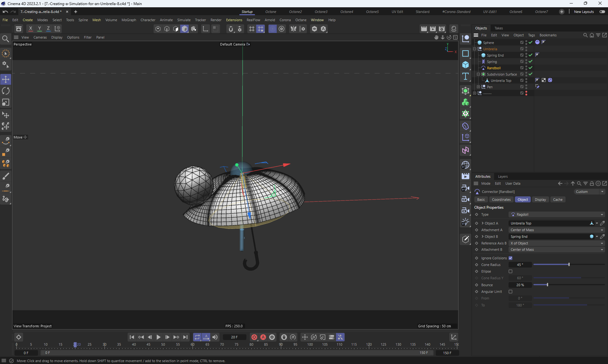This screenshot has height=364, width=608.
Task: Switch to the Coordinates tab
Action: tap(501, 200)
